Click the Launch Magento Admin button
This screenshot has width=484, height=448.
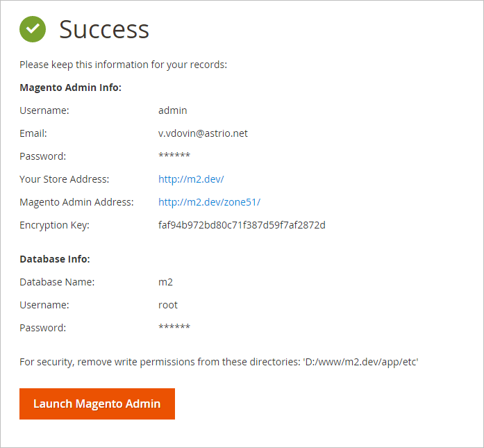pos(97,404)
